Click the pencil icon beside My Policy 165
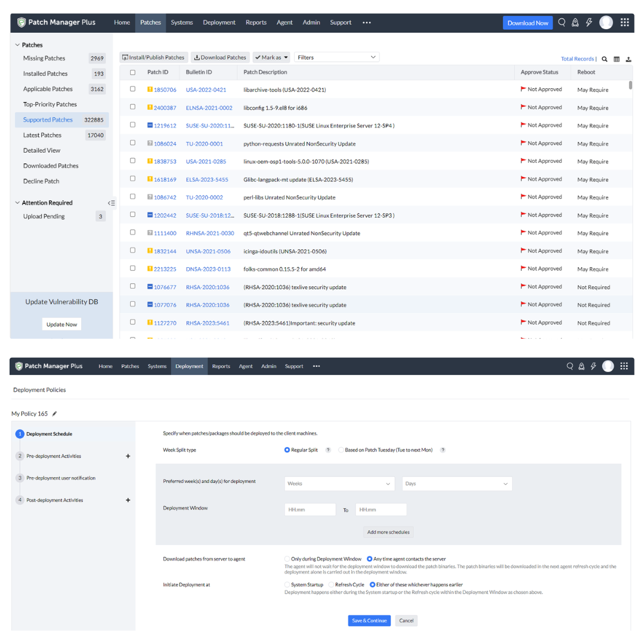644x644 pixels. click(x=55, y=414)
